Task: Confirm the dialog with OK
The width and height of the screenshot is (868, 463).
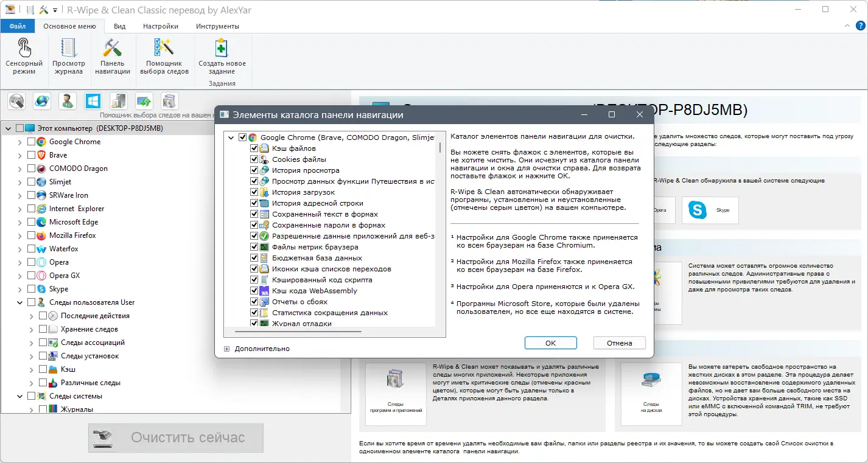Action: (x=550, y=343)
